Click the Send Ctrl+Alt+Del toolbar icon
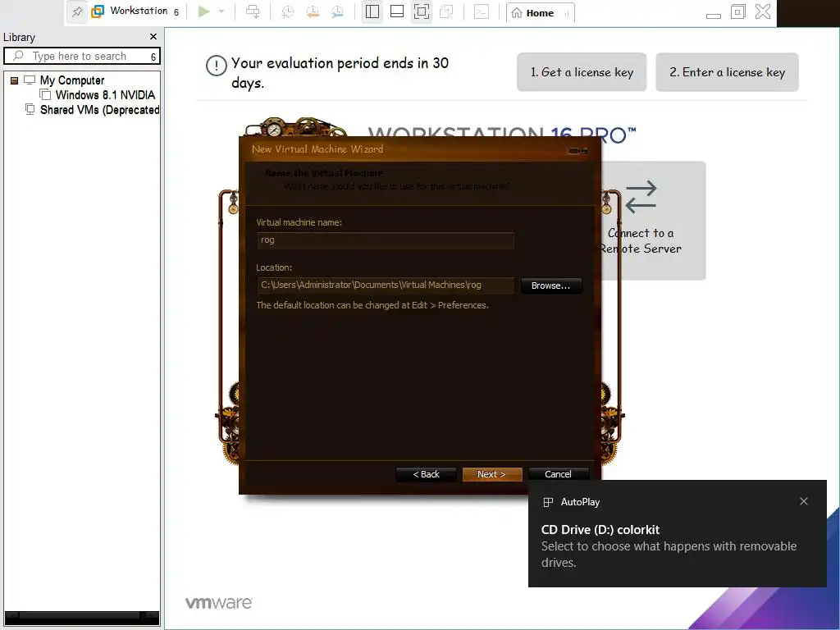Viewport: 840px width, 630px height. [253, 11]
